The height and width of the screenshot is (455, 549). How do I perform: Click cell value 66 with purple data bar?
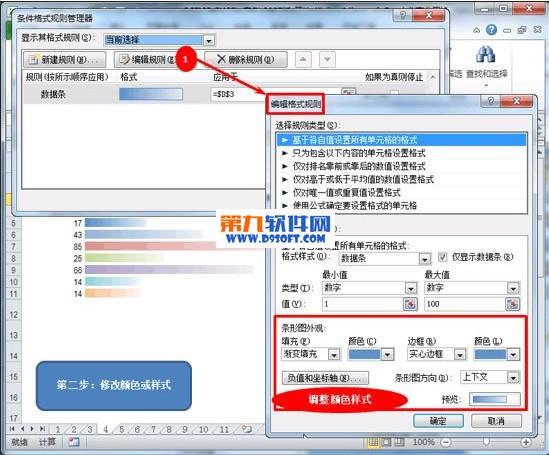78,270
